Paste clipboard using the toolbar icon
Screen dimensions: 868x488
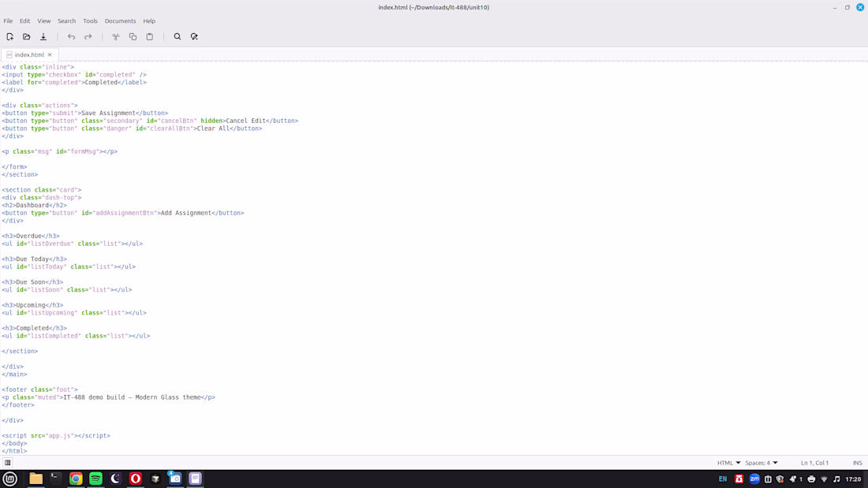tap(149, 36)
